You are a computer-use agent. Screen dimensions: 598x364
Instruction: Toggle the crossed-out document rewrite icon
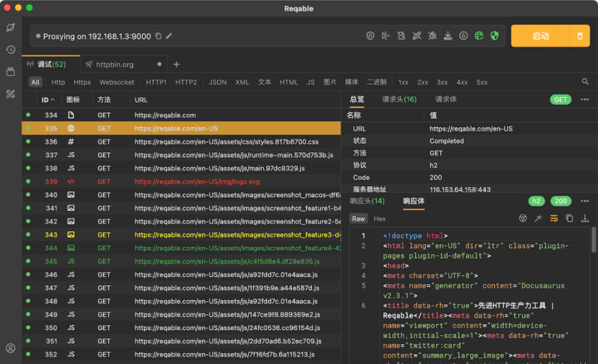coord(401,36)
